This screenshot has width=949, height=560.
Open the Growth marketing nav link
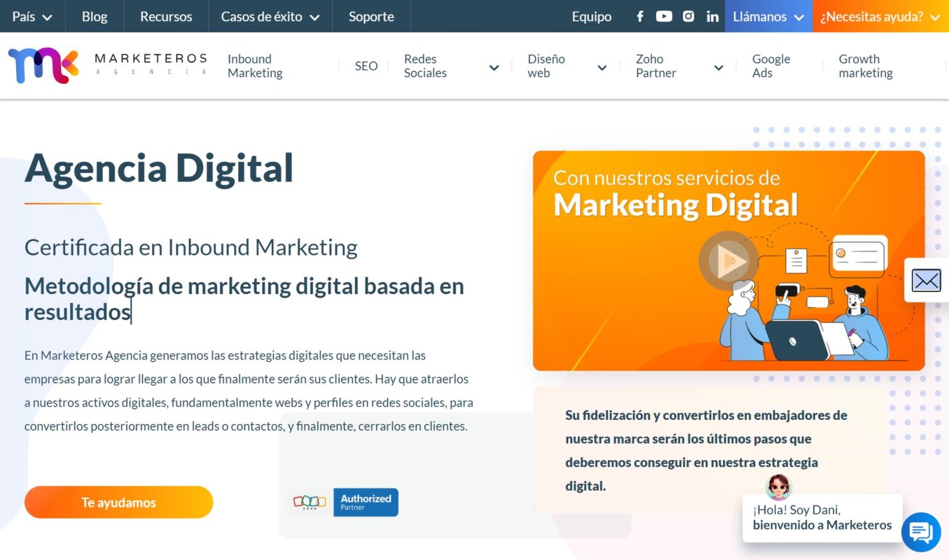pos(866,66)
